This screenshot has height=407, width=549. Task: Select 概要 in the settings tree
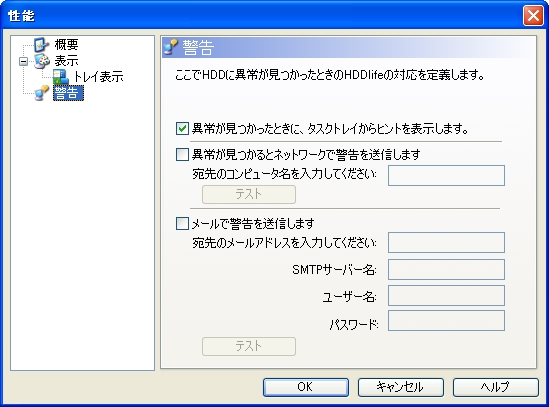pos(66,44)
